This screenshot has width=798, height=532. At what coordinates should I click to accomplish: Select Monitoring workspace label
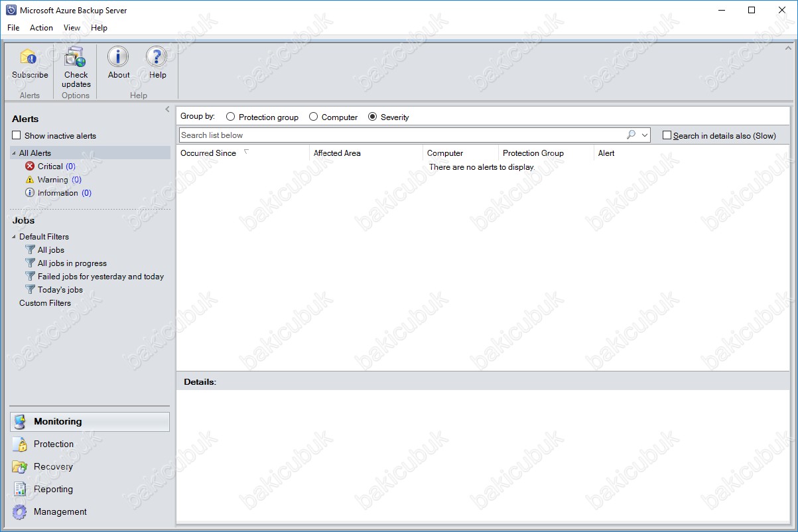(58, 422)
